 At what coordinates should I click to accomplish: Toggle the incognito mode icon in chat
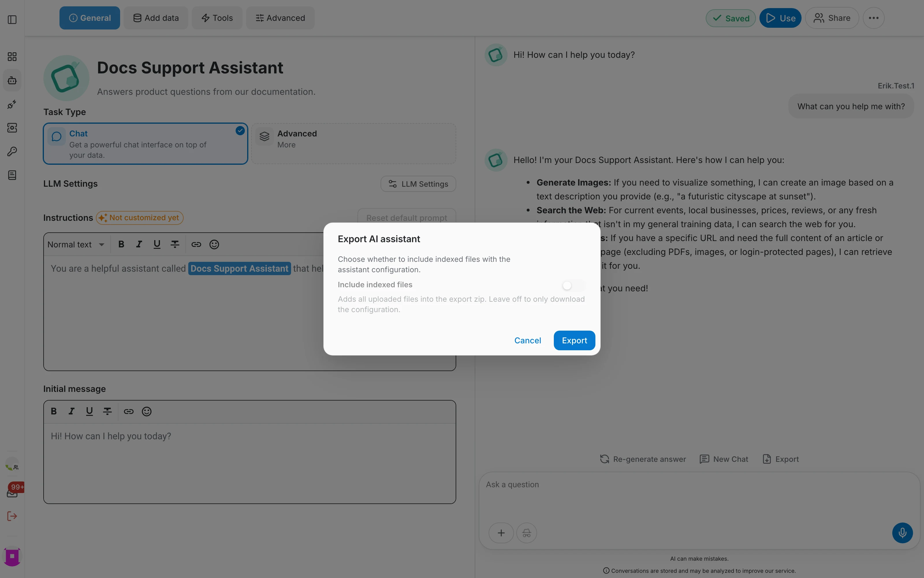coord(526,533)
